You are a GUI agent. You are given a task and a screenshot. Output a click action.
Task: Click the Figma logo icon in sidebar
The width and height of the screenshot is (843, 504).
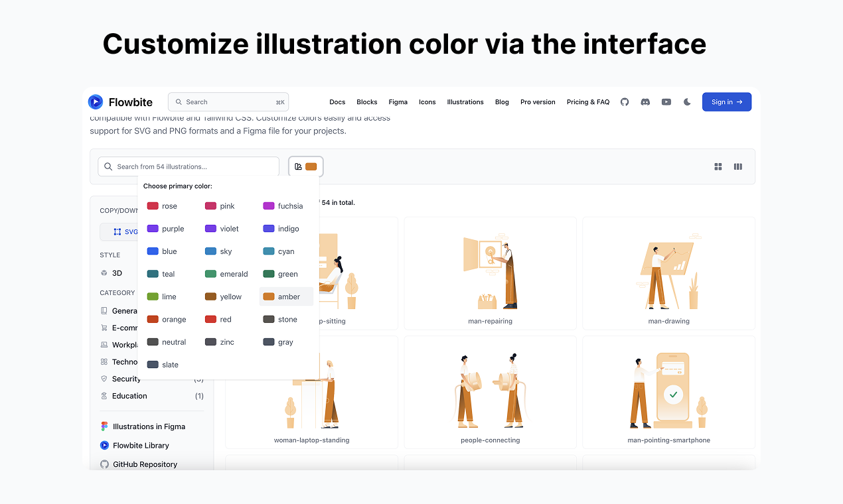click(x=104, y=426)
